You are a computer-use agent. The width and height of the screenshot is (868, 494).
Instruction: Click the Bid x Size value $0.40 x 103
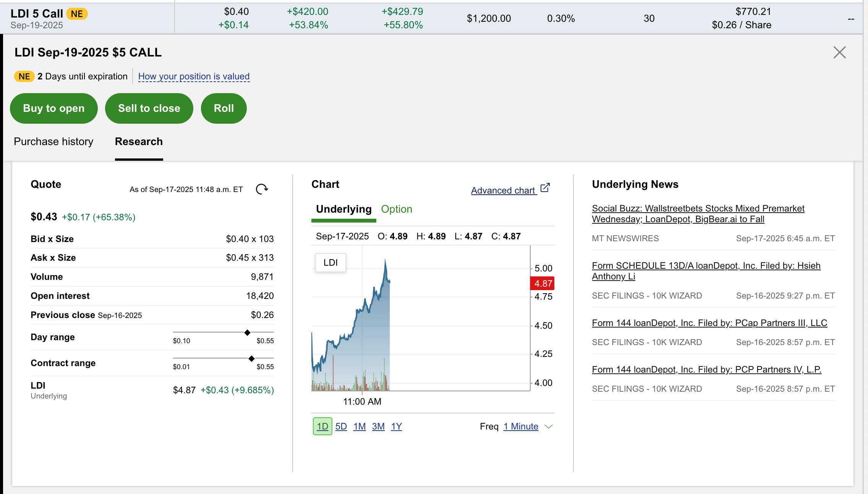pyautogui.click(x=250, y=239)
